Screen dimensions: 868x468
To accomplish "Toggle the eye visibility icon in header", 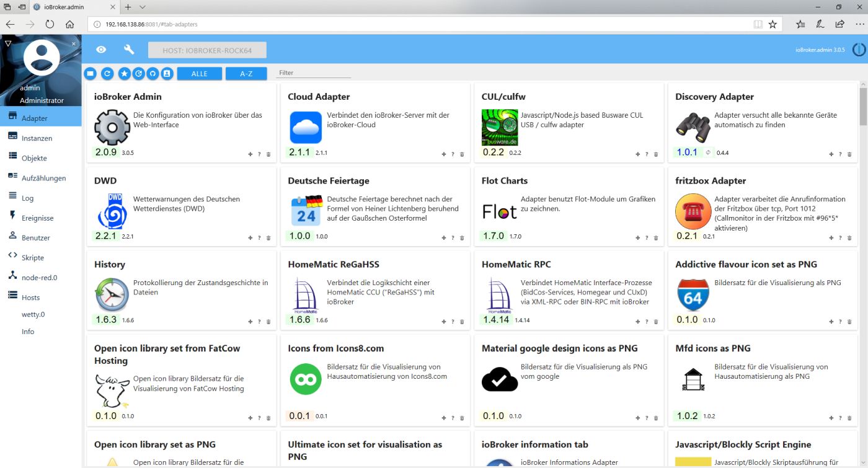I will coord(101,50).
